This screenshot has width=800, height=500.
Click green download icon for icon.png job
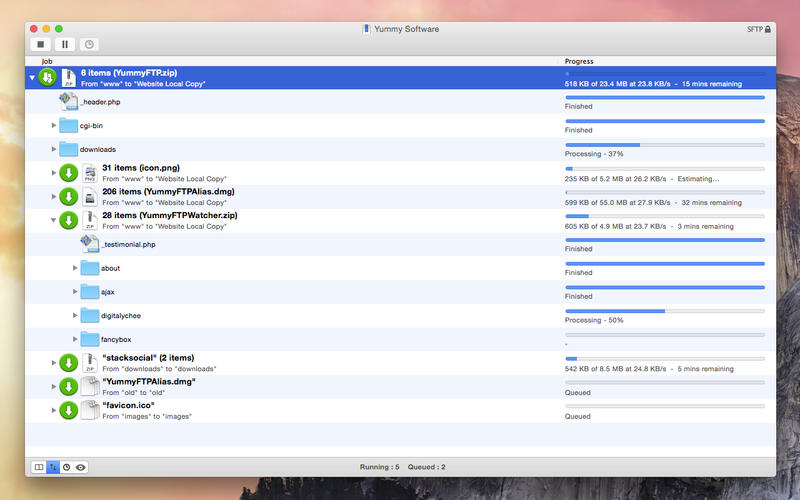coord(69,173)
